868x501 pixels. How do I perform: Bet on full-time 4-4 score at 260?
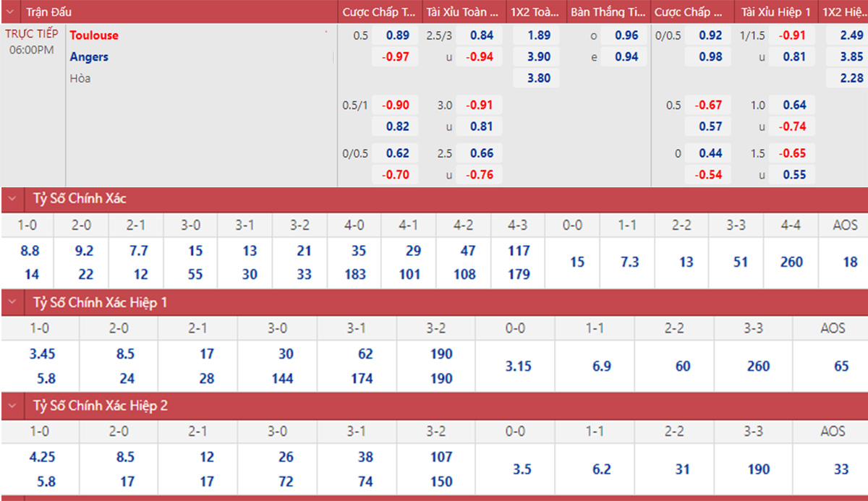point(791,262)
